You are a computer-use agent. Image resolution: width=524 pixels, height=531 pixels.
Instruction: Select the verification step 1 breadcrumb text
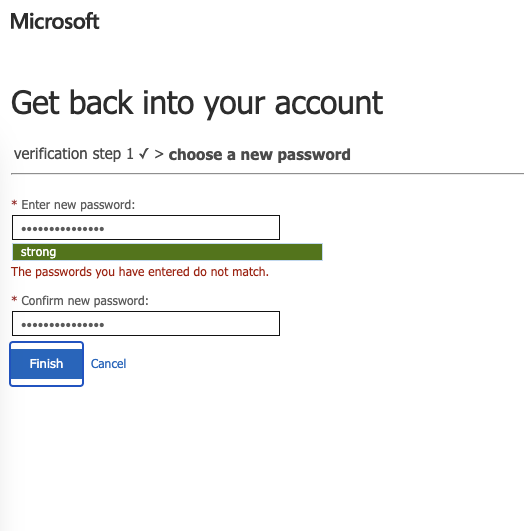pyautogui.click(x=74, y=154)
